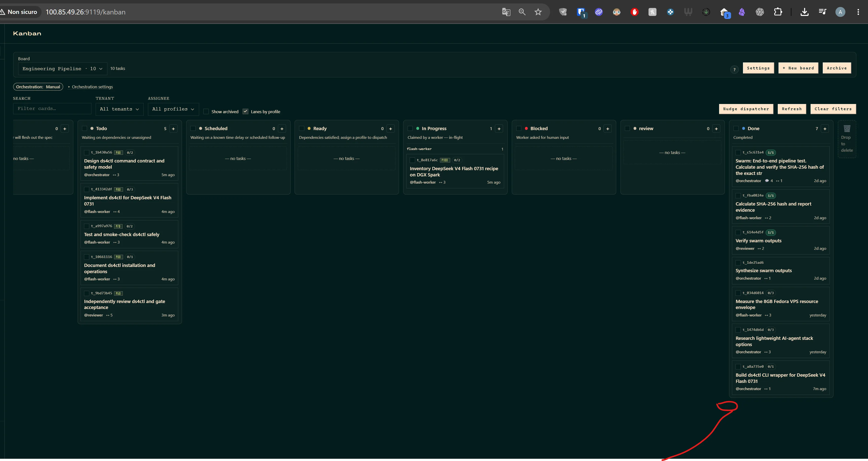Collapse the flash-worker lane header
868x461 pixels.
(455, 149)
